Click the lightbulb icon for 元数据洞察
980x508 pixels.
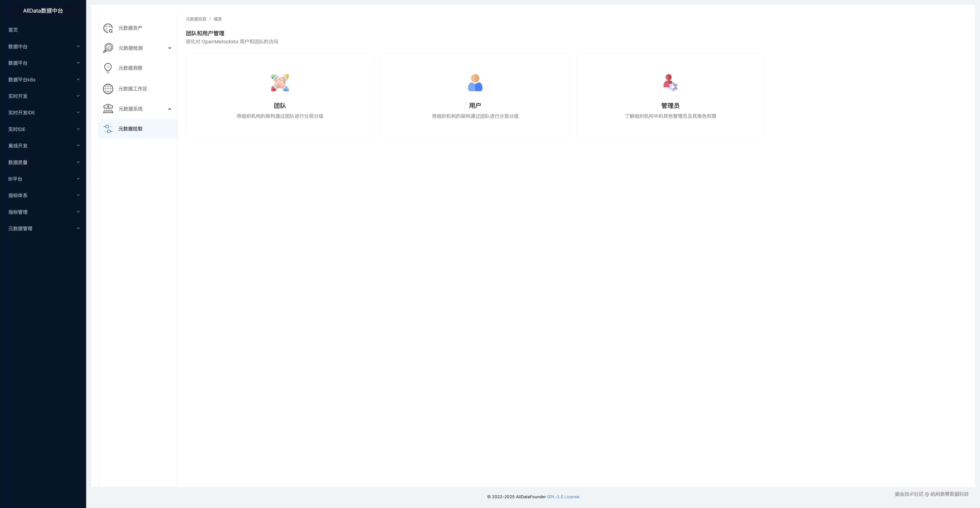click(x=108, y=68)
